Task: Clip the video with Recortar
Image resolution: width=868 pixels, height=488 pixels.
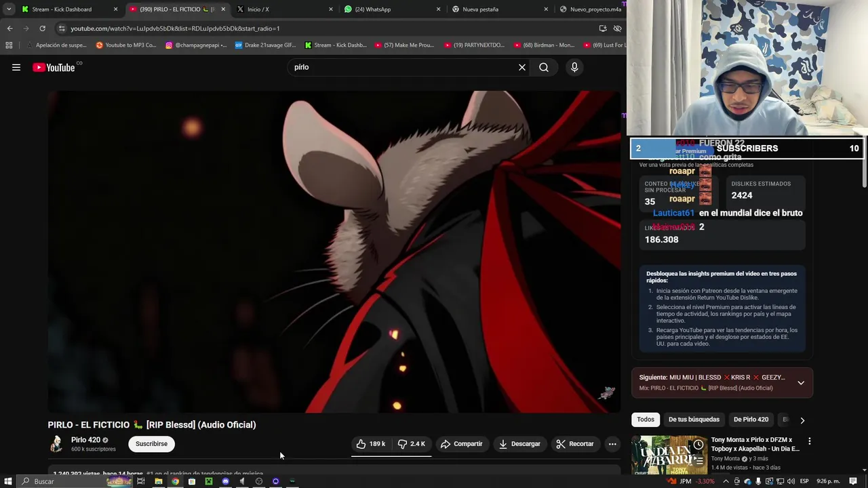Action: (x=575, y=444)
